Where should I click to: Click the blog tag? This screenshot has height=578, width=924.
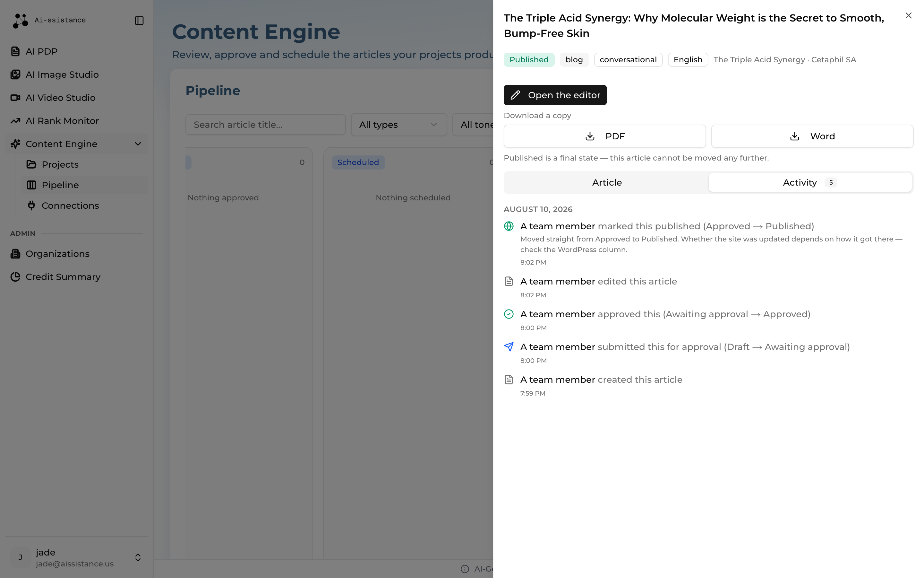pos(574,60)
